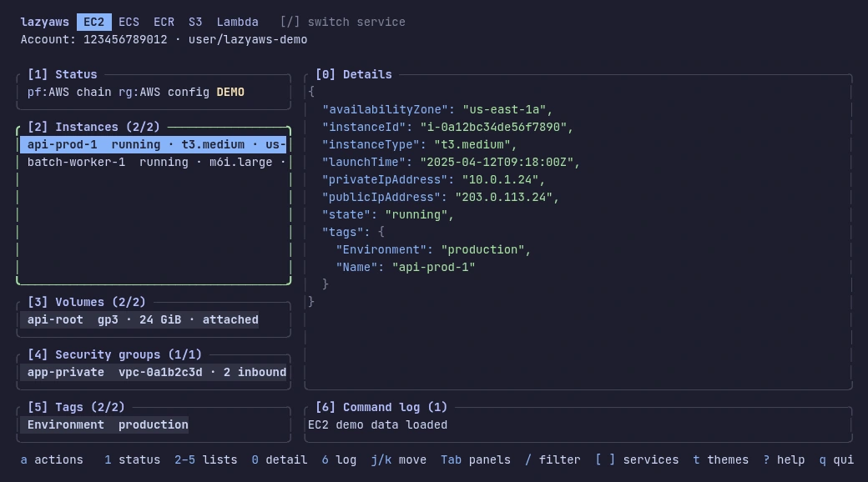Click the "Environment": "production" JSON line

click(x=433, y=250)
